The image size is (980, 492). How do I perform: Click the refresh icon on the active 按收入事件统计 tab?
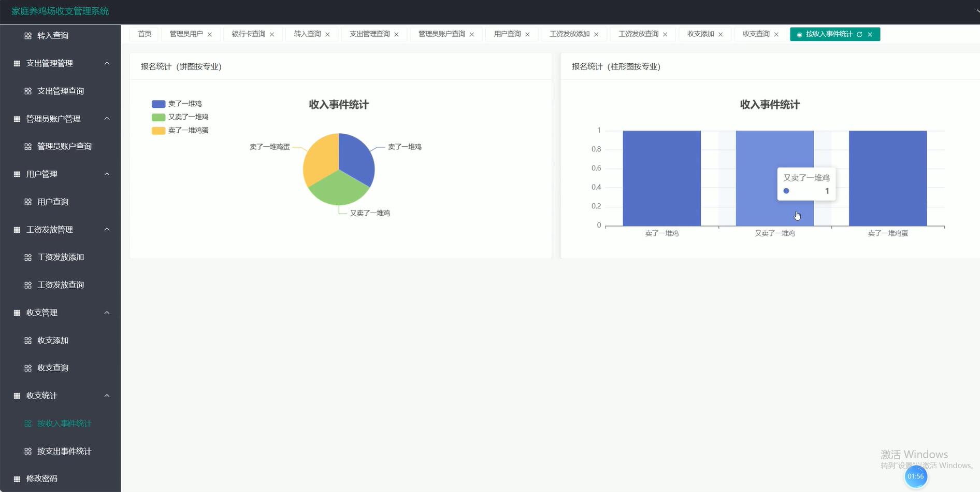(x=859, y=34)
